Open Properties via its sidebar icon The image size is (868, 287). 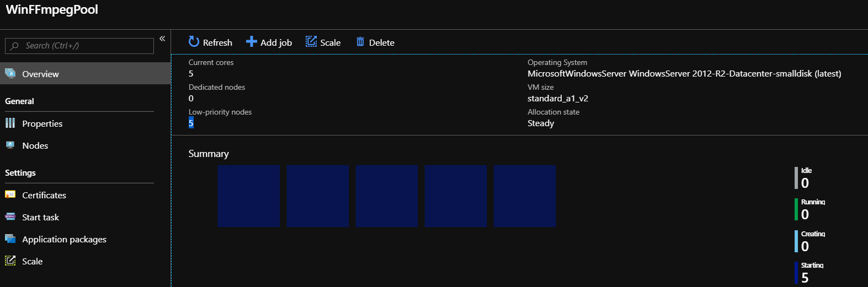[x=10, y=123]
